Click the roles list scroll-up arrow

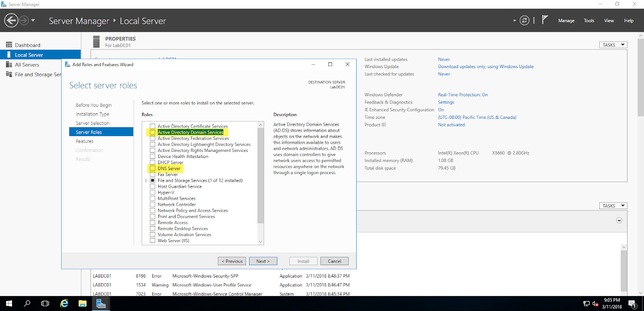point(260,125)
